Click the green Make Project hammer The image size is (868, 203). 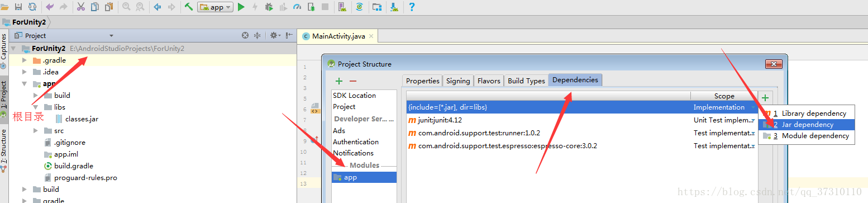(189, 7)
